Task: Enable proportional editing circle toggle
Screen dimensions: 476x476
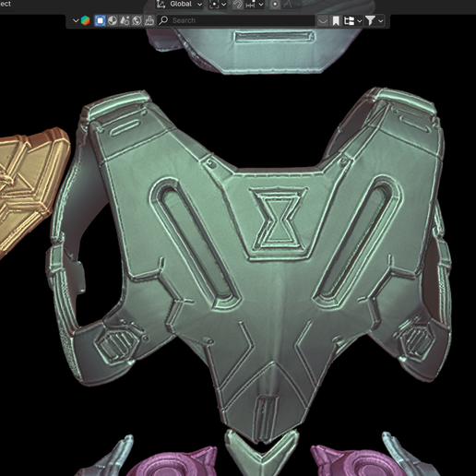Action: (x=275, y=5)
